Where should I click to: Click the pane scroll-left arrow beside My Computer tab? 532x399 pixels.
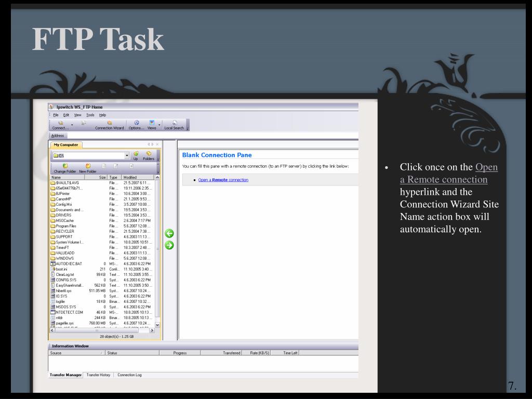click(148, 144)
